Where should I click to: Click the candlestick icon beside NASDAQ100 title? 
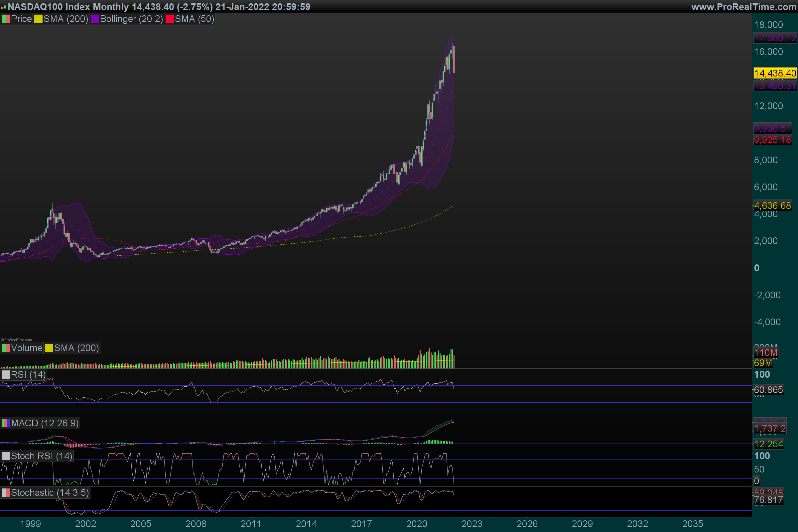4,7
